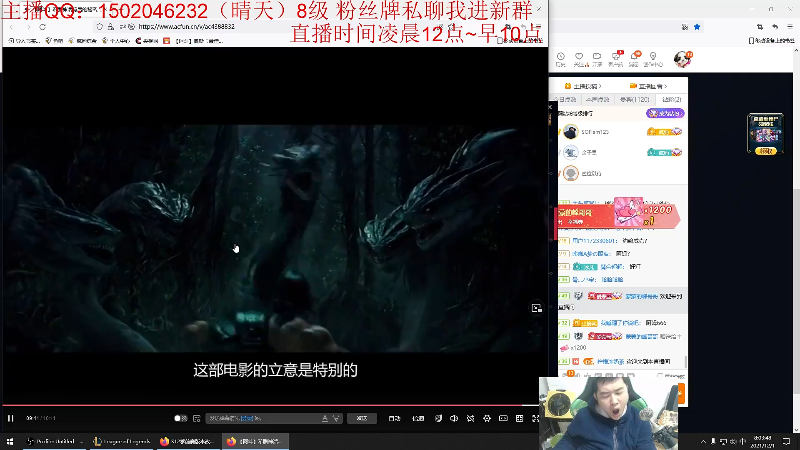The height and width of the screenshot is (450, 800).
Task: Close the side panel with small X
Action: click(x=550, y=107)
